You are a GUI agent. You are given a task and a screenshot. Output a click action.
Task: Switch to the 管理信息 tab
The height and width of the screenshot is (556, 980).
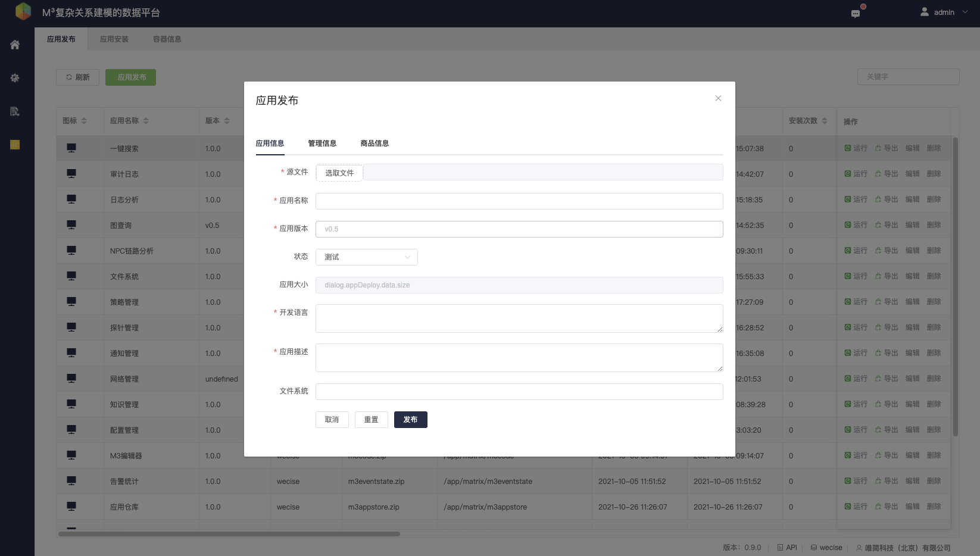[322, 143]
